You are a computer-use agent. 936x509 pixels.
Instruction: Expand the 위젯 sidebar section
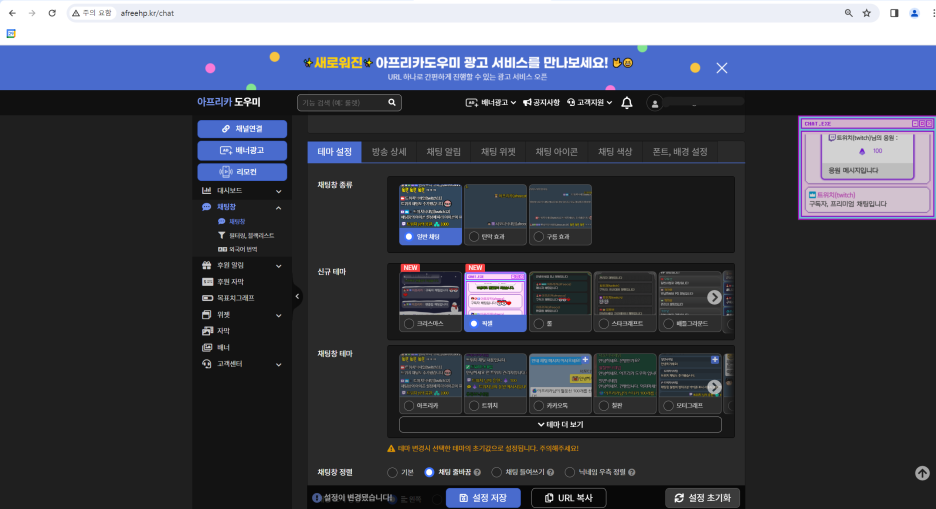click(278, 315)
